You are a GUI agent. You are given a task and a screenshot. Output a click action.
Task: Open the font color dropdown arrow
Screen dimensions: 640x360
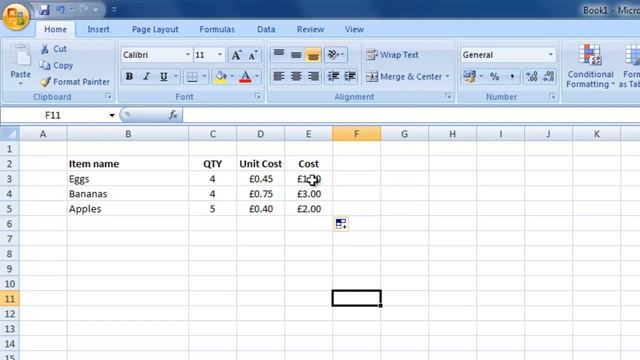[257, 76]
